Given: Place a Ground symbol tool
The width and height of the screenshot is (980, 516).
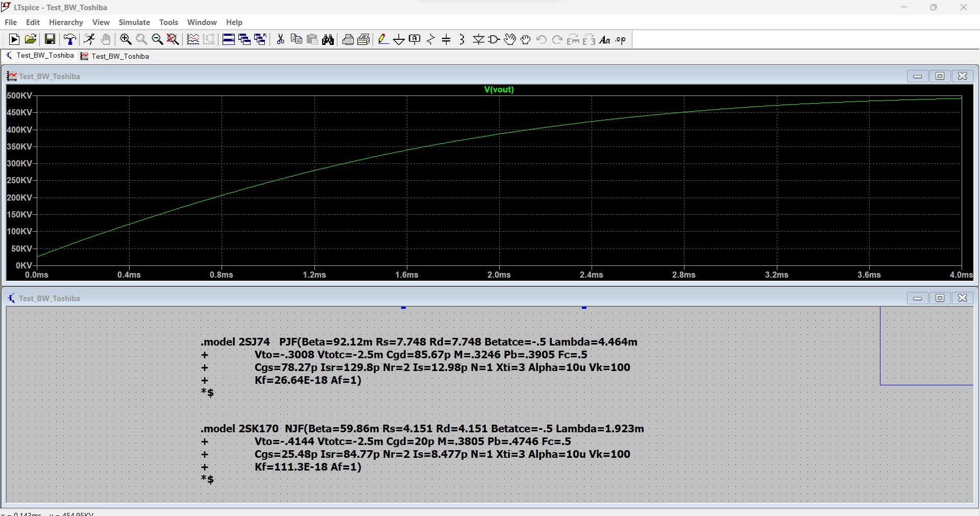Looking at the screenshot, I should [399, 40].
